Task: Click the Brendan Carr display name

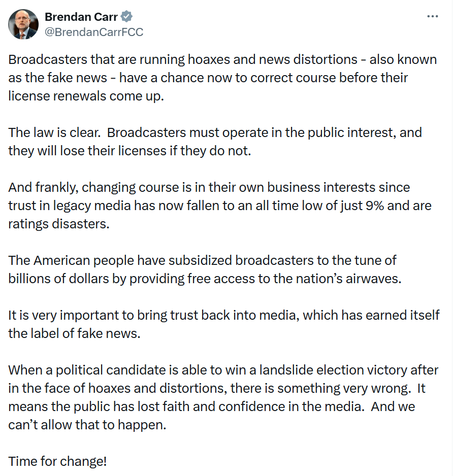Action: click(81, 17)
